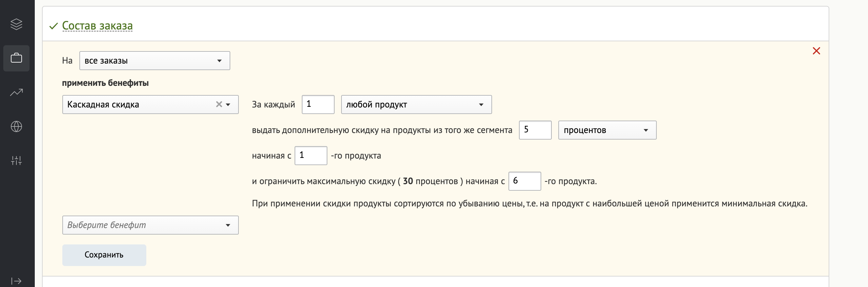The width and height of the screenshot is (868, 287).
Task: Open the процентов unit dropdown
Action: [607, 130]
